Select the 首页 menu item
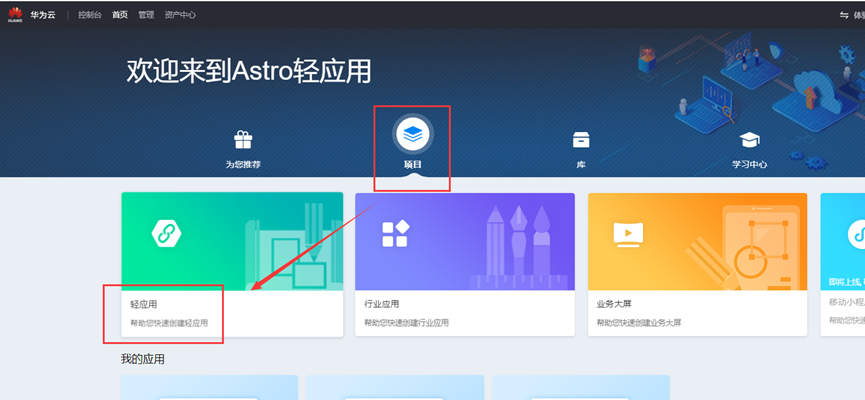Image resolution: width=865 pixels, height=400 pixels. pyautogui.click(x=120, y=15)
